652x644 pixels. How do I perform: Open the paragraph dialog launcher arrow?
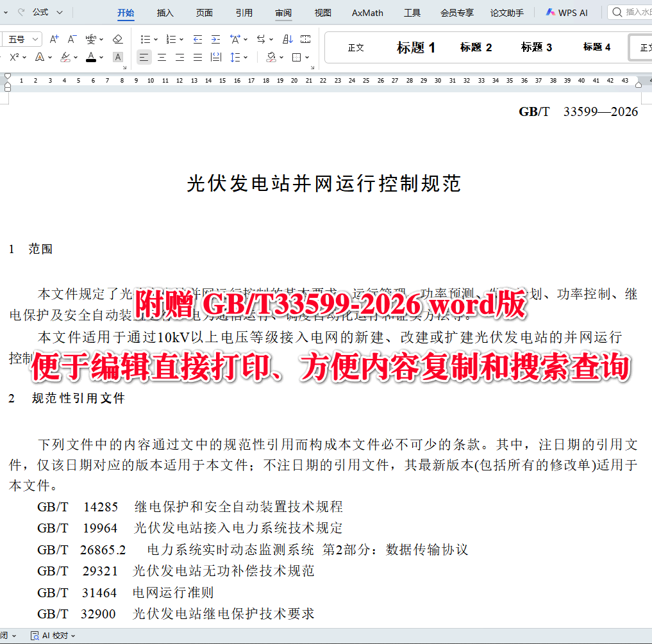pos(312,67)
